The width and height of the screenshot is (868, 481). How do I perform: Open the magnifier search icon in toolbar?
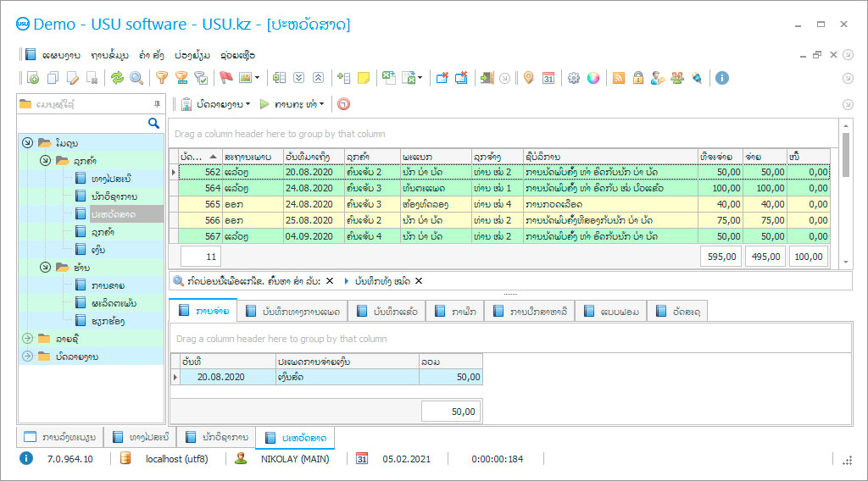coord(136,78)
